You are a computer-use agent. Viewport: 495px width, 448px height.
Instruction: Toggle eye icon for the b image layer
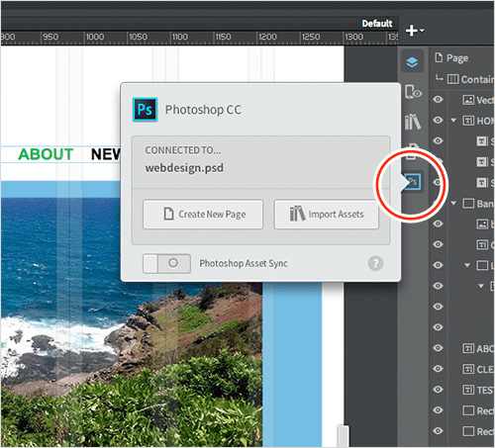[438, 224]
